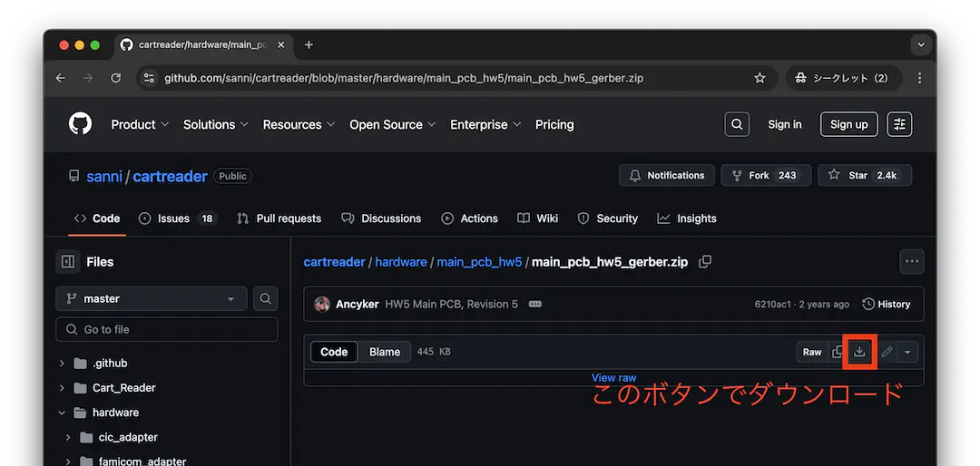
Task: Focus the Go to file input
Action: coord(167,329)
